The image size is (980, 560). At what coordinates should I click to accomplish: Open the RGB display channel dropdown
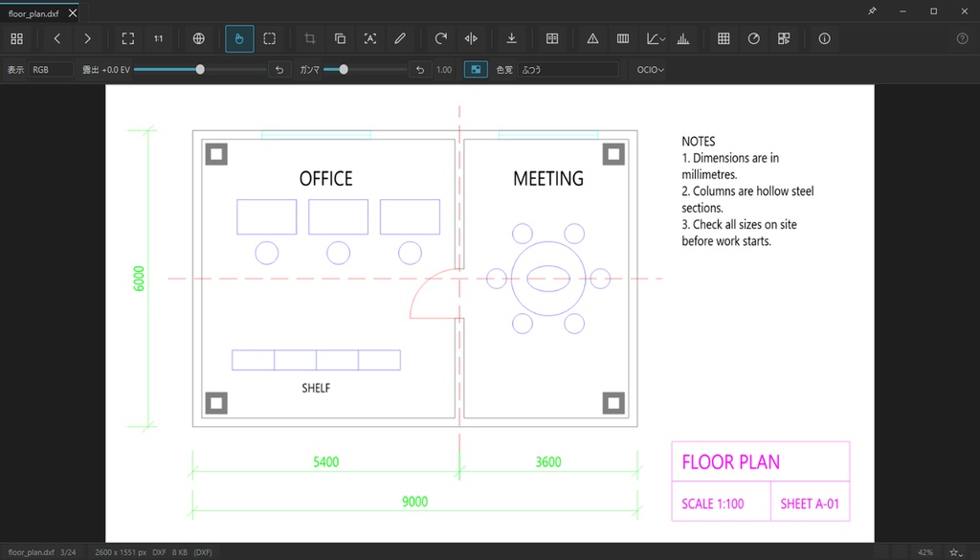pos(51,69)
